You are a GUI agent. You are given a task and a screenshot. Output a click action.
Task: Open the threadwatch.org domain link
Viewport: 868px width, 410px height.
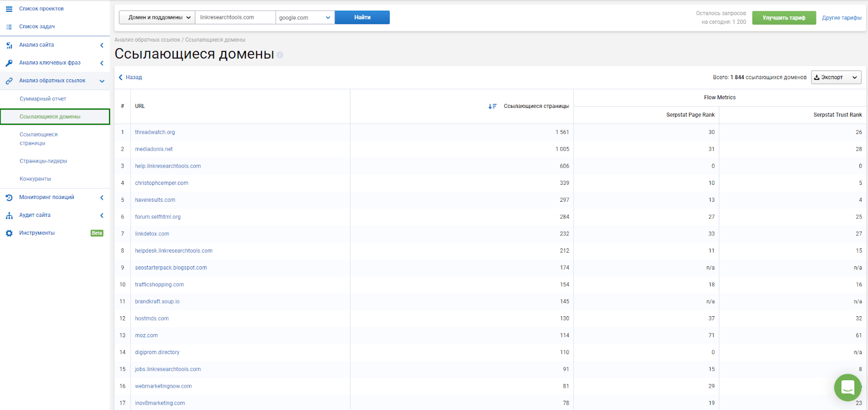coord(155,132)
